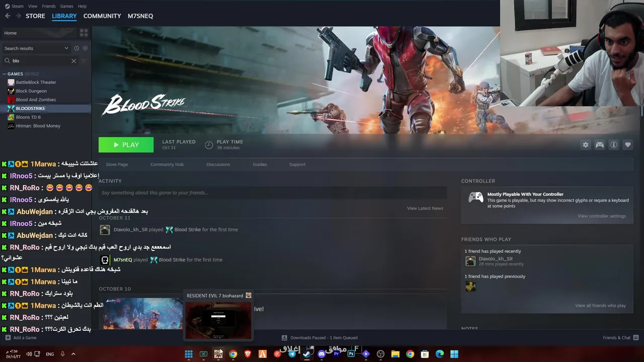Open Discord in taskbar

click(x=321, y=354)
